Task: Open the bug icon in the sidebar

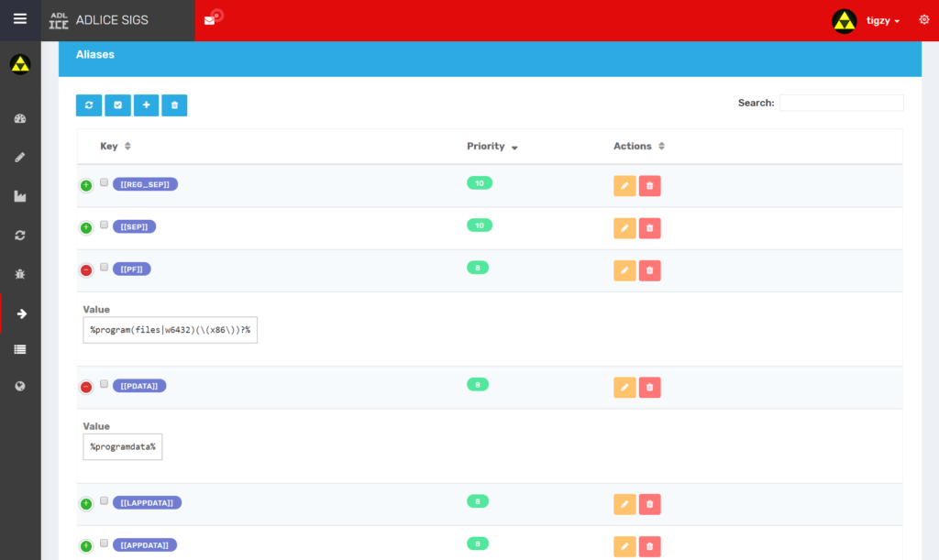Action: (x=20, y=274)
